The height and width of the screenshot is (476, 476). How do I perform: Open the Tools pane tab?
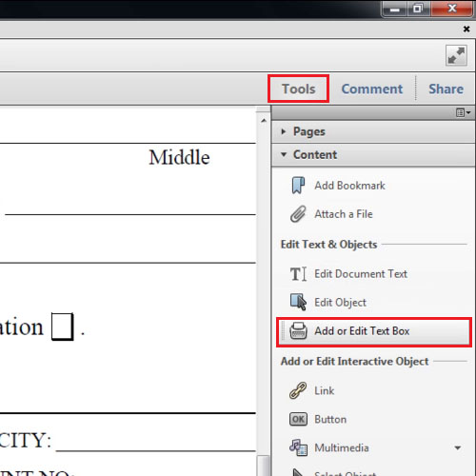click(298, 89)
